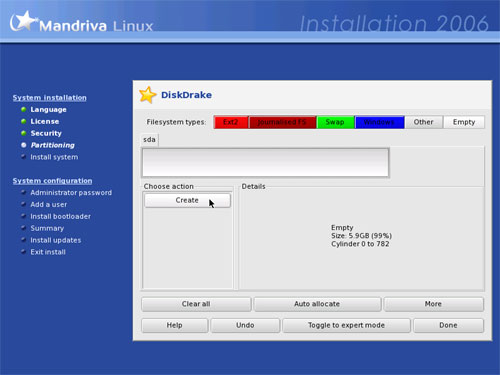This screenshot has height=375, width=500.
Task: Click the Language step in sidebar
Action: pos(48,110)
